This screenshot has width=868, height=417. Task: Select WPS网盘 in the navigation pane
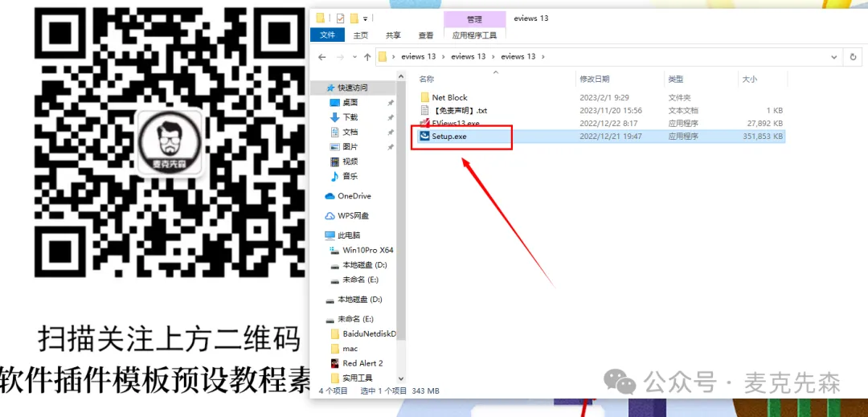353,215
